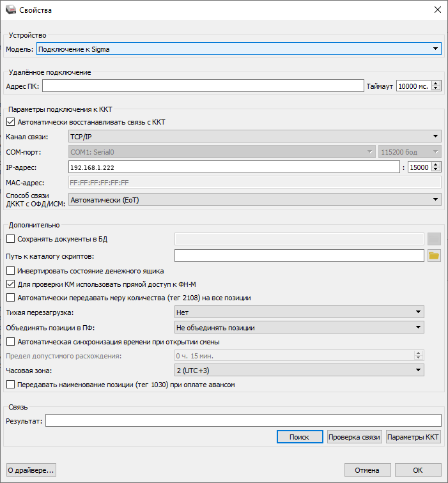The width and height of the screenshot is (448, 483).
Task: Click disabled browse button next to database field
Action: pos(434,239)
